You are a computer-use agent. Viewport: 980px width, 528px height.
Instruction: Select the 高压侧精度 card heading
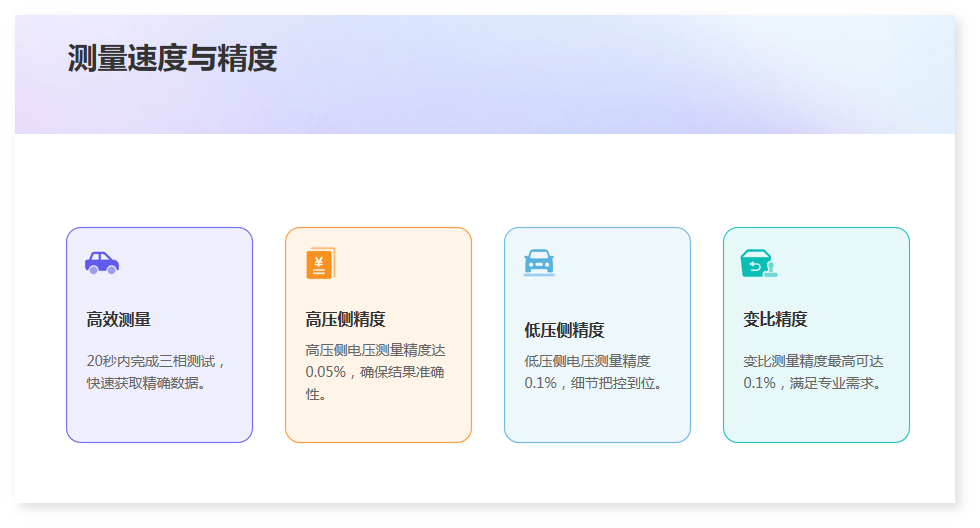(345, 320)
